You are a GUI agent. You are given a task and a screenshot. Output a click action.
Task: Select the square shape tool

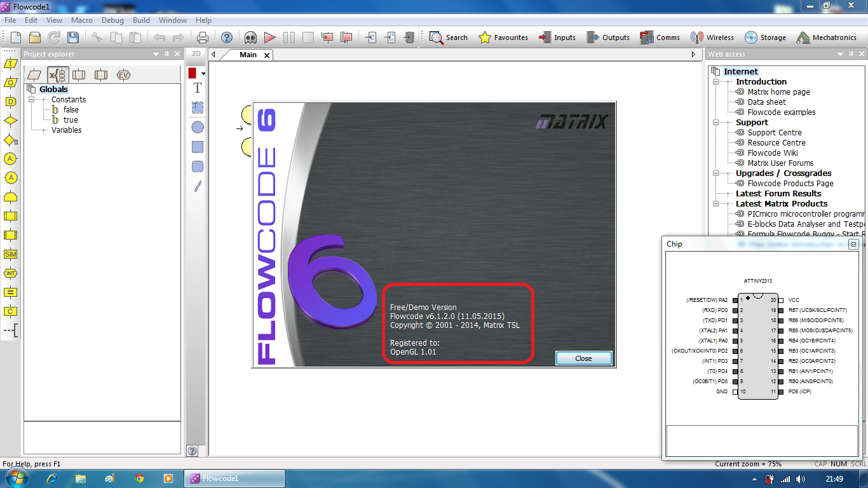click(198, 147)
